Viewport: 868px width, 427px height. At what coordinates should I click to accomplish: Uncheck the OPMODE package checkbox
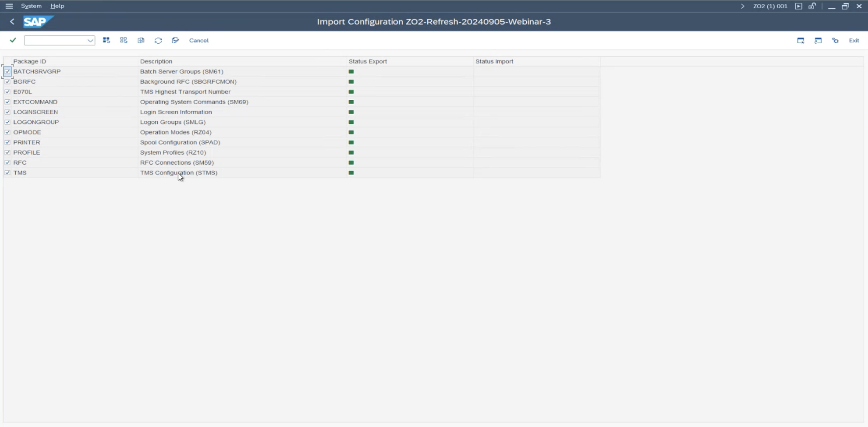(7, 132)
